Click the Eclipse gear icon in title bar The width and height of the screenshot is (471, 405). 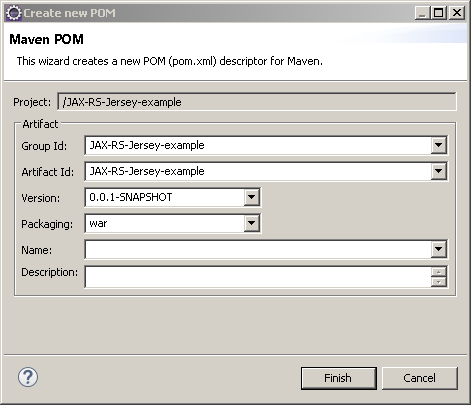coord(14,13)
